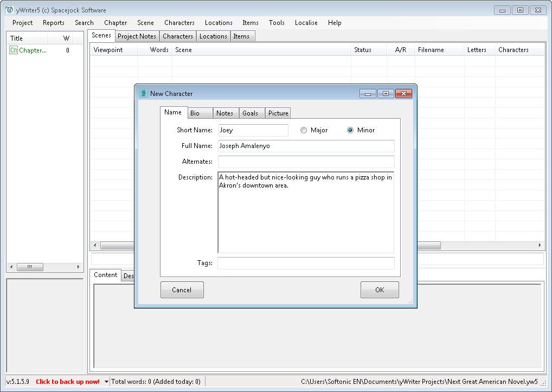Click the Description text area

click(306, 212)
